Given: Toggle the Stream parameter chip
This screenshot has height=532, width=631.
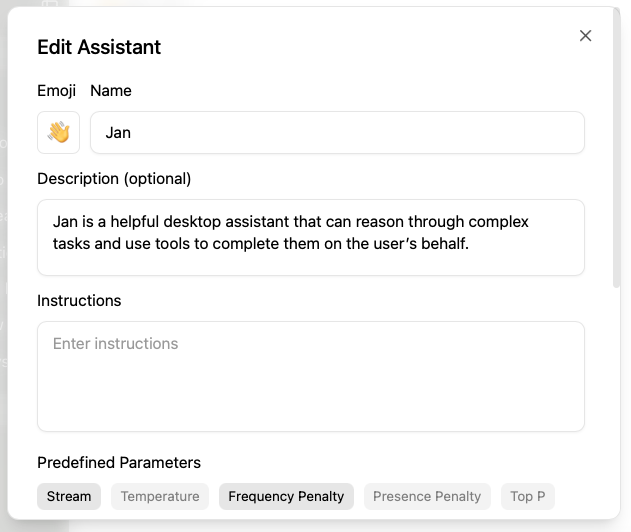Looking at the screenshot, I should pos(69,496).
